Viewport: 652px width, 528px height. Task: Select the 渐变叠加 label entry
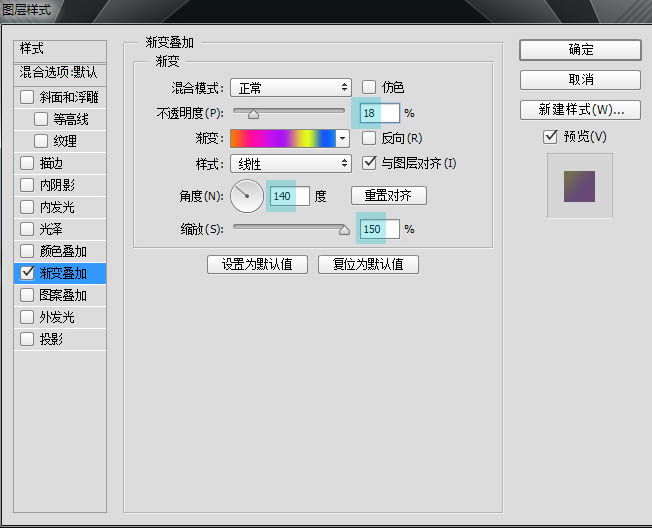[x=63, y=273]
